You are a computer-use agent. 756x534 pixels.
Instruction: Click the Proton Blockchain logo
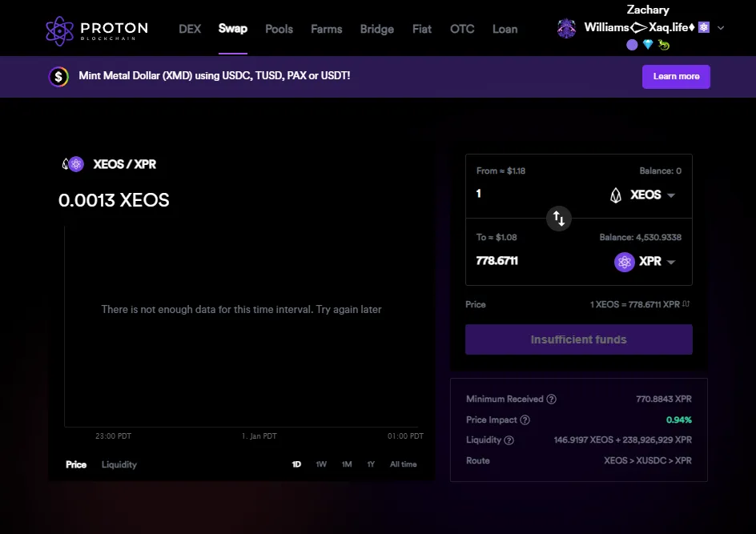click(96, 31)
